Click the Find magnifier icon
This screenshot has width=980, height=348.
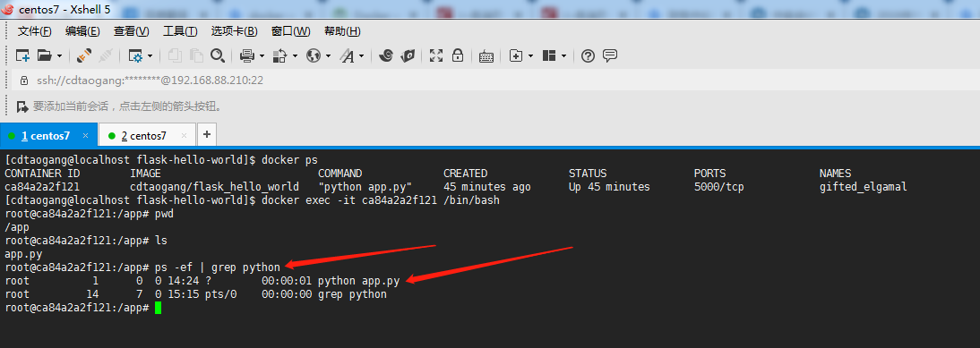[218, 56]
